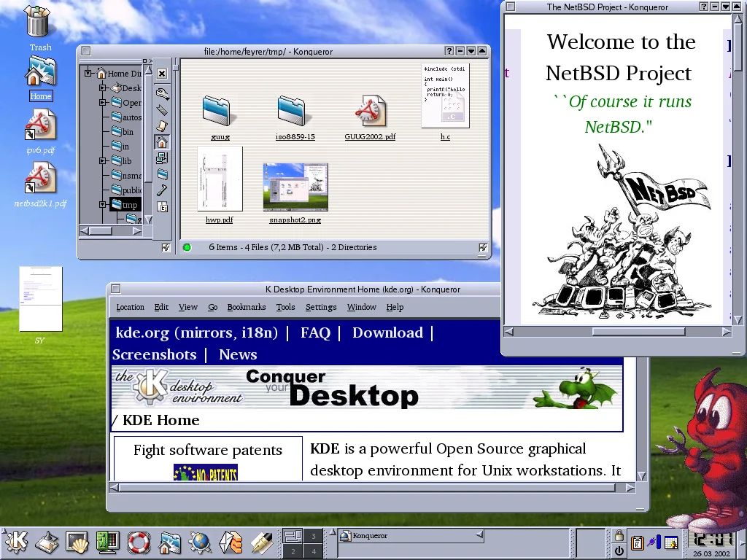Viewport: 747px width, 560px height.
Task: Select the bin folder in sidebar tree
Action: [123, 132]
